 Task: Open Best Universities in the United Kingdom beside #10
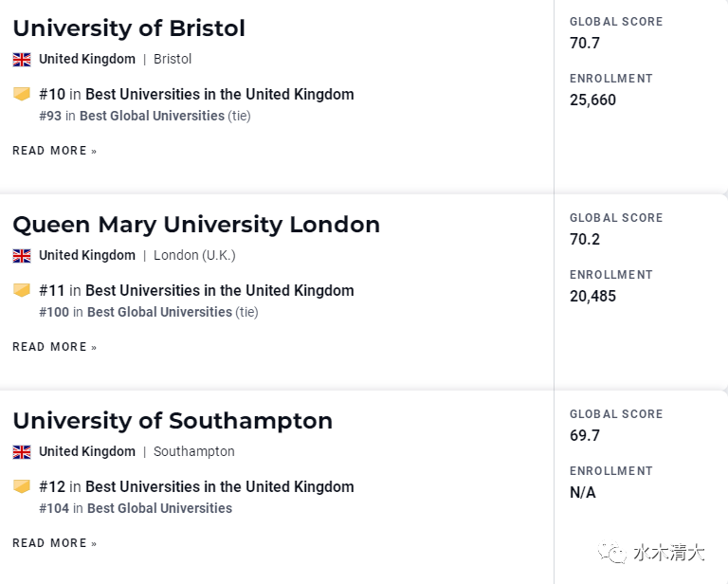coord(220,94)
